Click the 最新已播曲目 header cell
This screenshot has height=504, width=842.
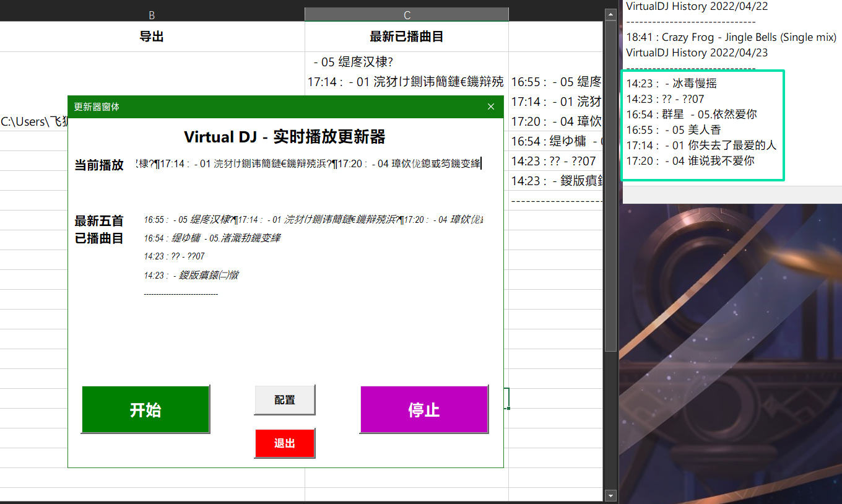[x=407, y=37]
